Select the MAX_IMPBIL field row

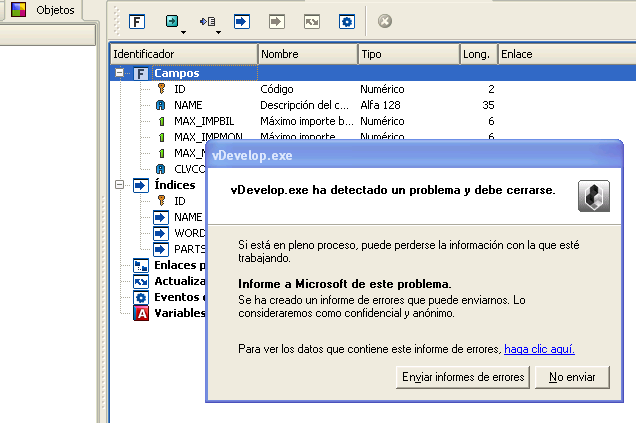click(204, 121)
